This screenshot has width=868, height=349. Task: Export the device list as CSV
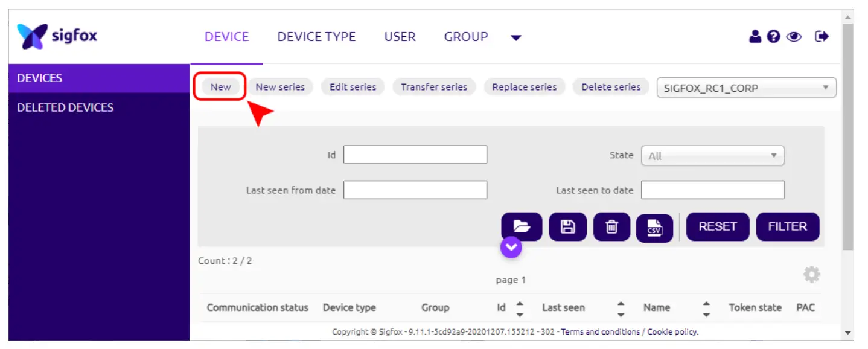tap(654, 228)
